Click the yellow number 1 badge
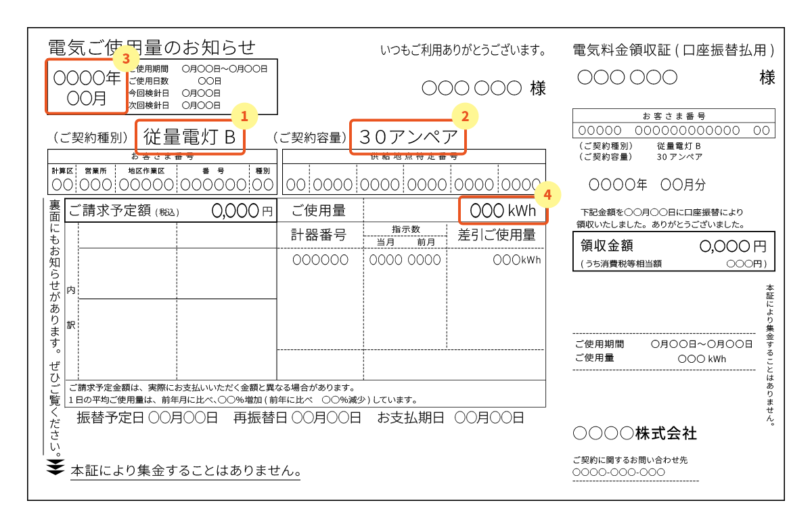The height and width of the screenshot is (528, 812). tap(245, 116)
